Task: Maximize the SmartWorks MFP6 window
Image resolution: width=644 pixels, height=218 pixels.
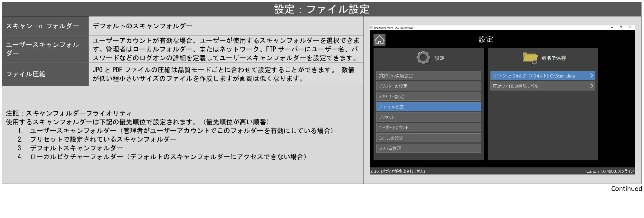Action: click(621, 28)
